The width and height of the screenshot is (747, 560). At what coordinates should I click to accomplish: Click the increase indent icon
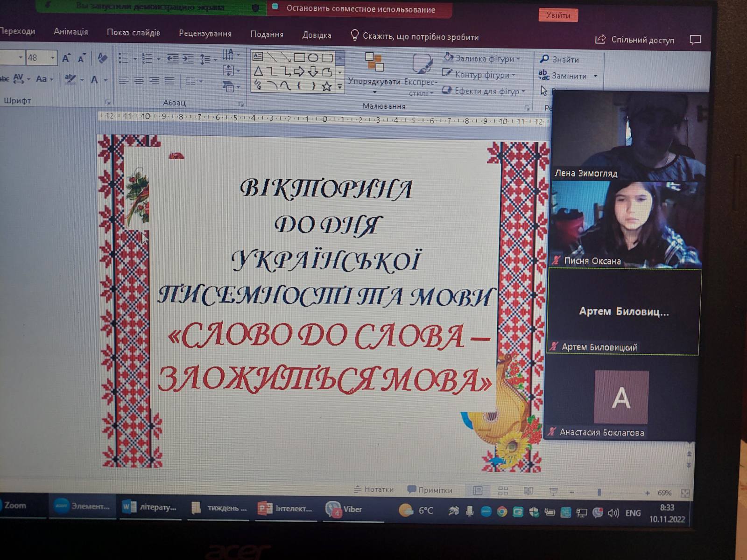click(188, 59)
